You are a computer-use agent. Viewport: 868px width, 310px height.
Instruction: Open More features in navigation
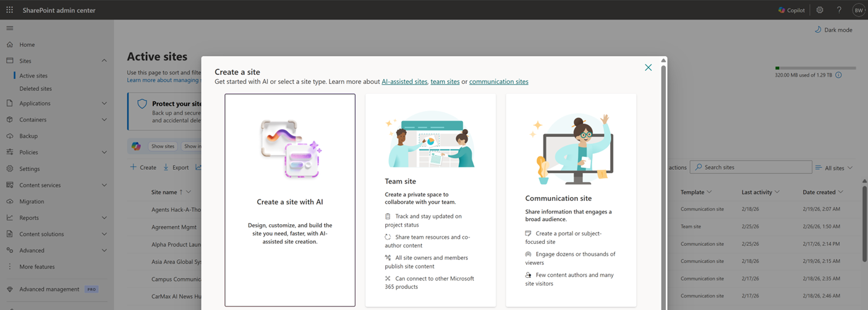37,267
